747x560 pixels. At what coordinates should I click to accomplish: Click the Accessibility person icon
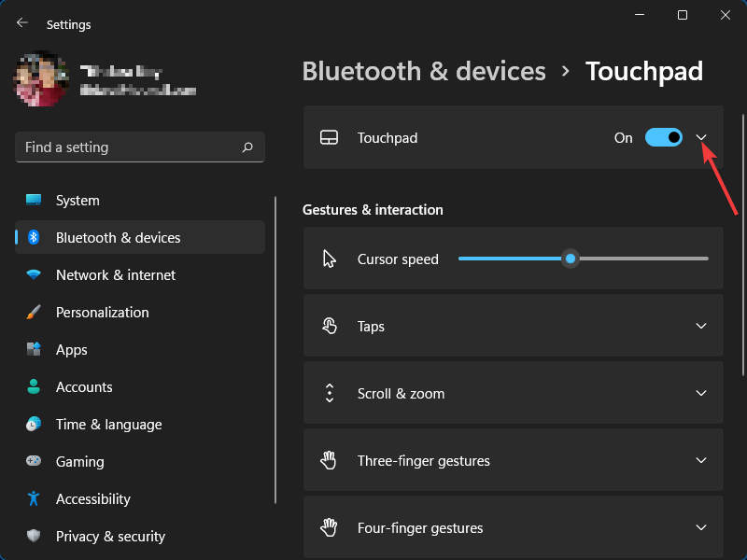click(x=34, y=499)
